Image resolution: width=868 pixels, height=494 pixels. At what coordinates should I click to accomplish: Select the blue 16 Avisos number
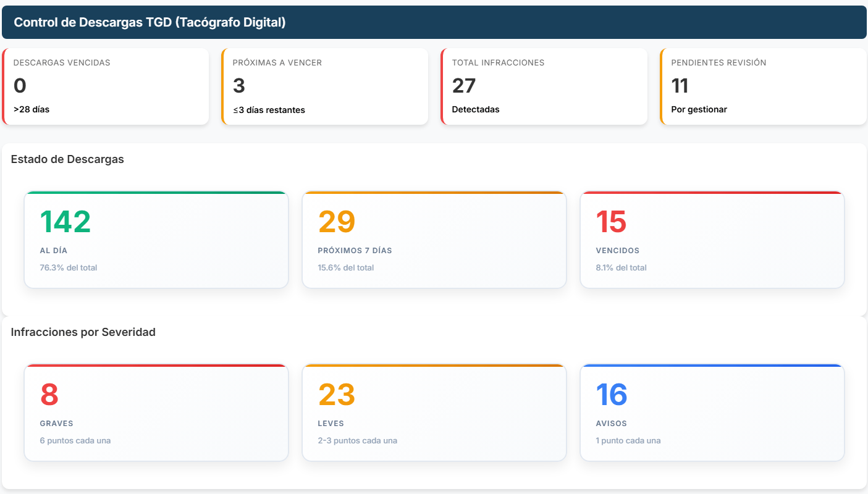tap(612, 395)
